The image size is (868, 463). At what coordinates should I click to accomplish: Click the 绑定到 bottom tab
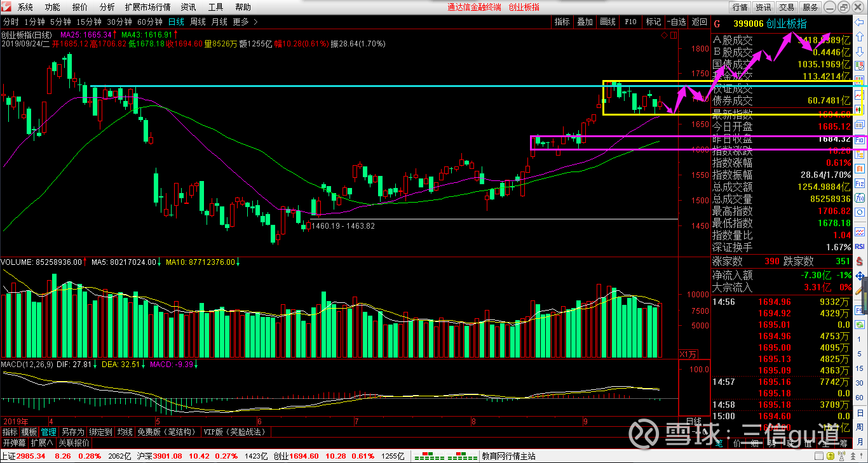101,432
